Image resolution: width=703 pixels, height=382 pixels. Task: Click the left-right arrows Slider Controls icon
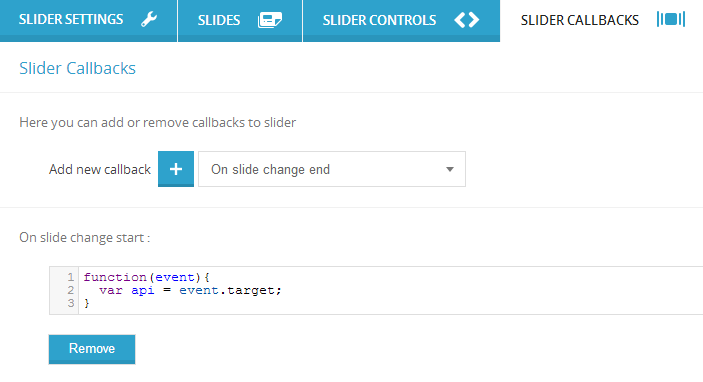click(467, 20)
